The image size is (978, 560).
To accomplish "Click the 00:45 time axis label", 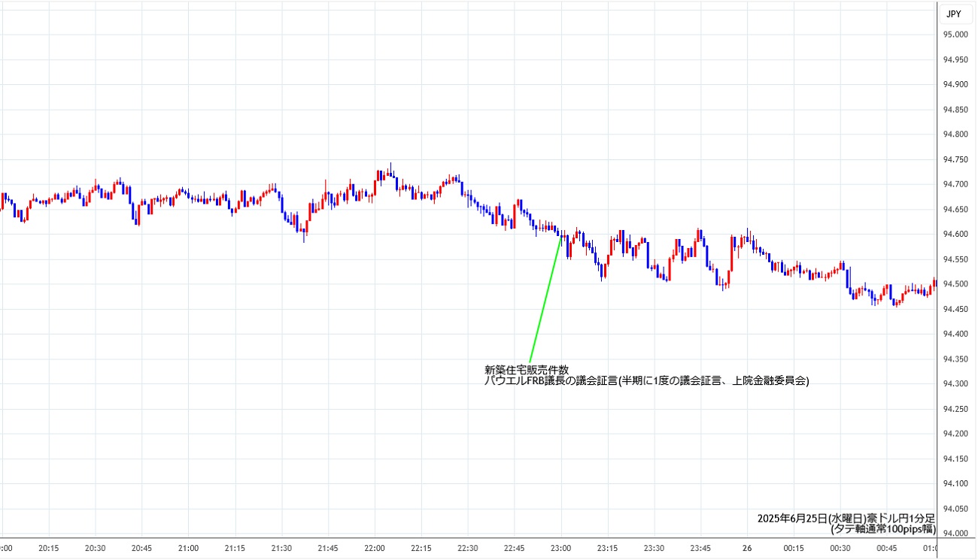I will 888,548.
